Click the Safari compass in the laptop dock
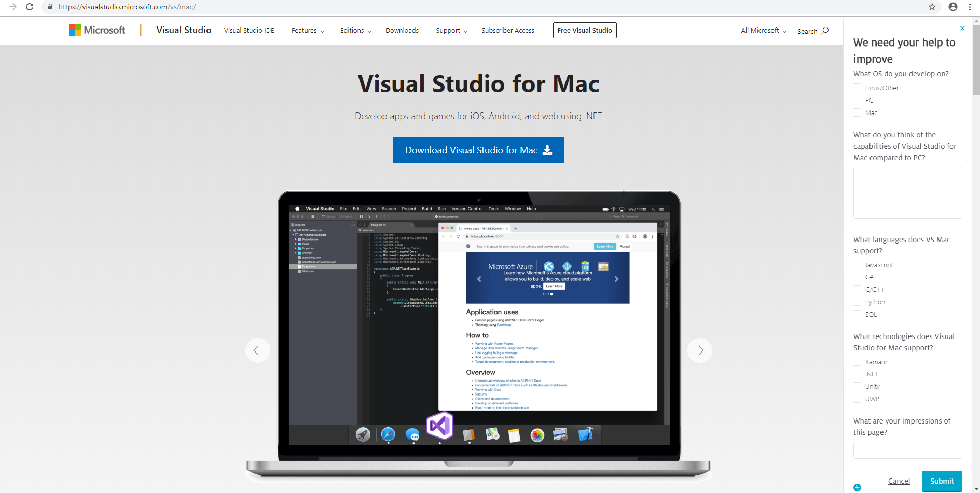Image resolution: width=980 pixels, height=493 pixels. pyautogui.click(x=388, y=434)
